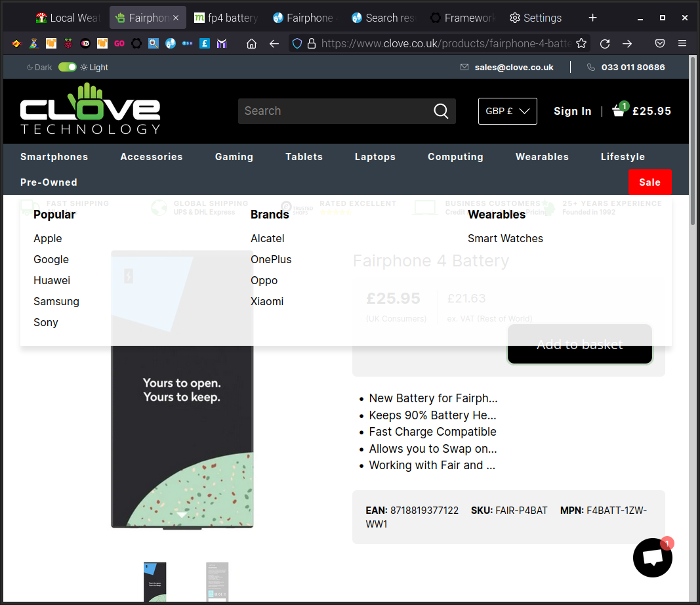Bookmark this page with the star
The height and width of the screenshot is (605, 700).
tap(581, 43)
